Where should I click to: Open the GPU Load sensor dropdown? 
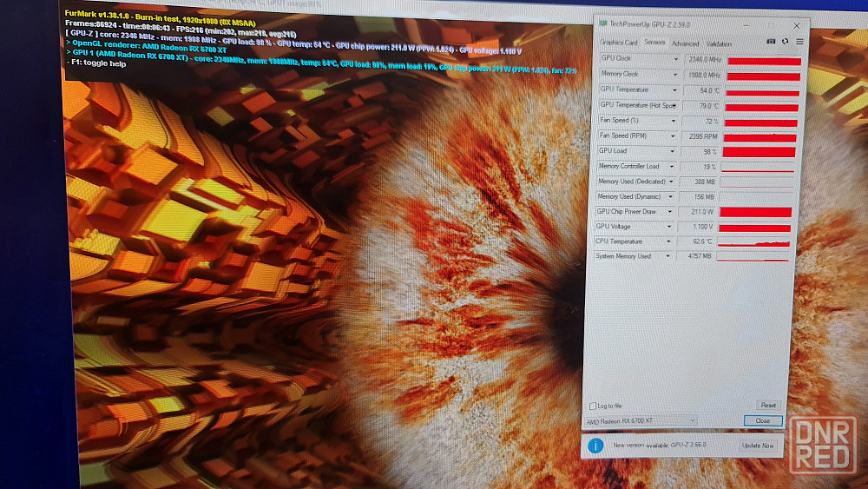[x=672, y=151]
